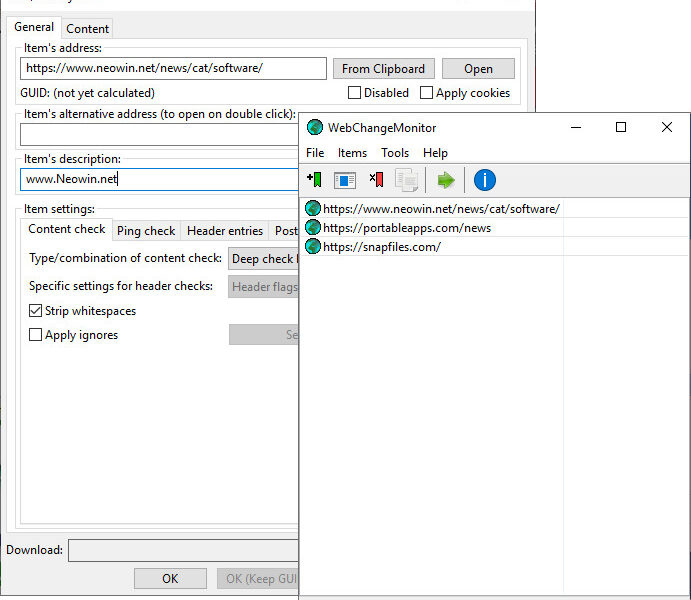
Task: Click the Delete item toolbar icon
Action: 376,180
